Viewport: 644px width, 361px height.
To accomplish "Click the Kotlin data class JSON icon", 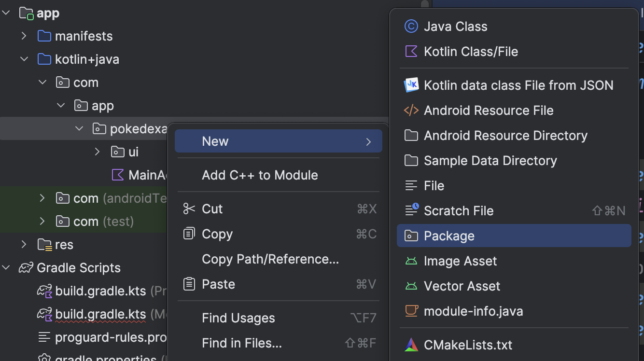I will coord(411,85).
